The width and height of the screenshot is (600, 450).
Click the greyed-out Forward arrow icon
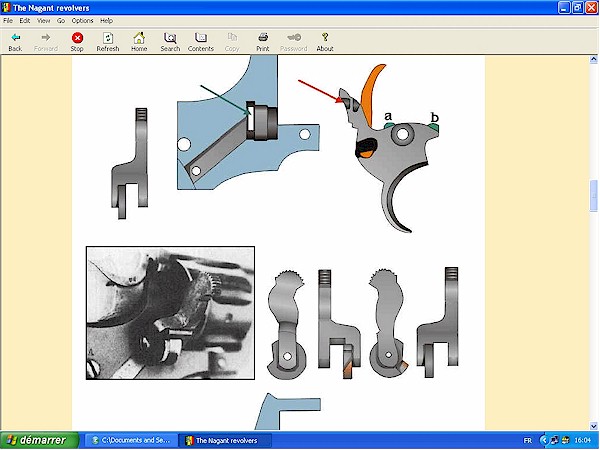[x=46, y=38]
